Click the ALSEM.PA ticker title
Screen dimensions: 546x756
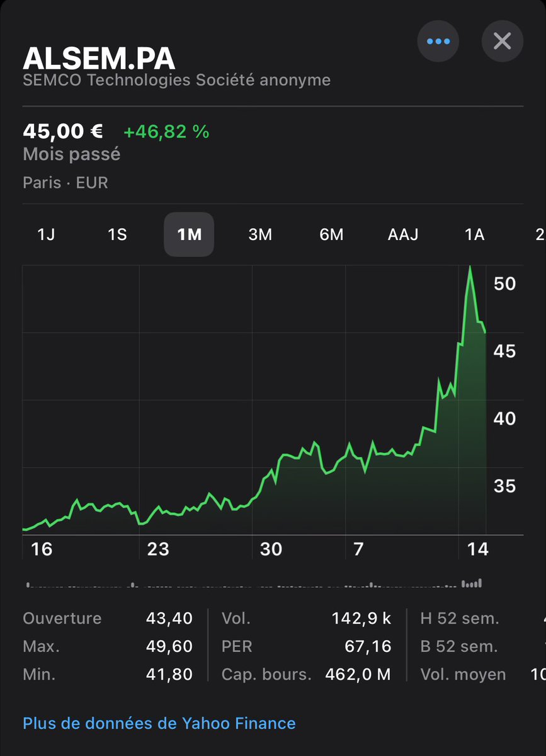coord(99,59)
